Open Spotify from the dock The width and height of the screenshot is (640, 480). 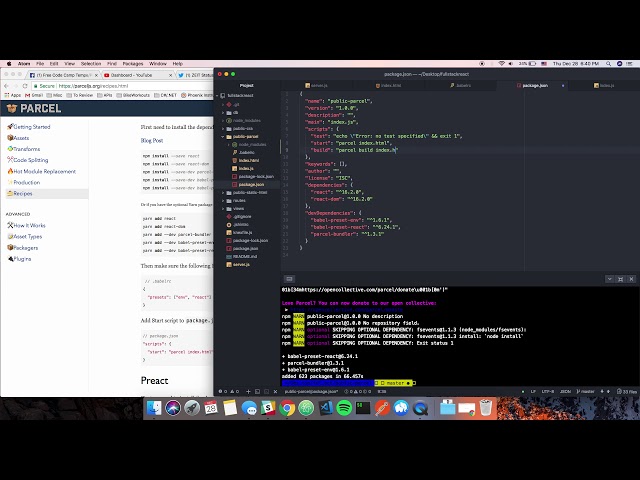(x=344, y=408)
